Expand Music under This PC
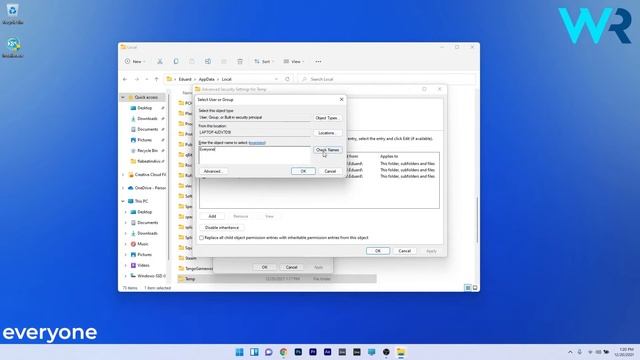Screen dimensions: 640x360 point(126,244)
